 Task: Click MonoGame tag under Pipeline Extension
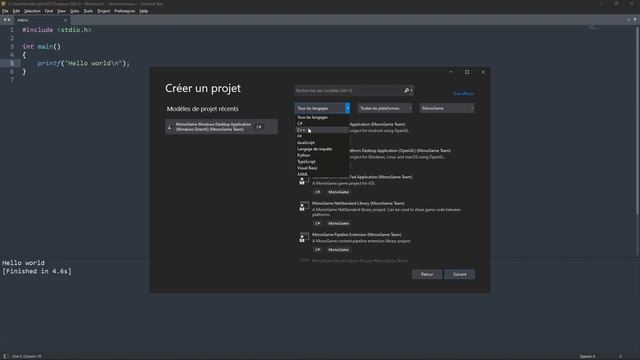(338, 249)
